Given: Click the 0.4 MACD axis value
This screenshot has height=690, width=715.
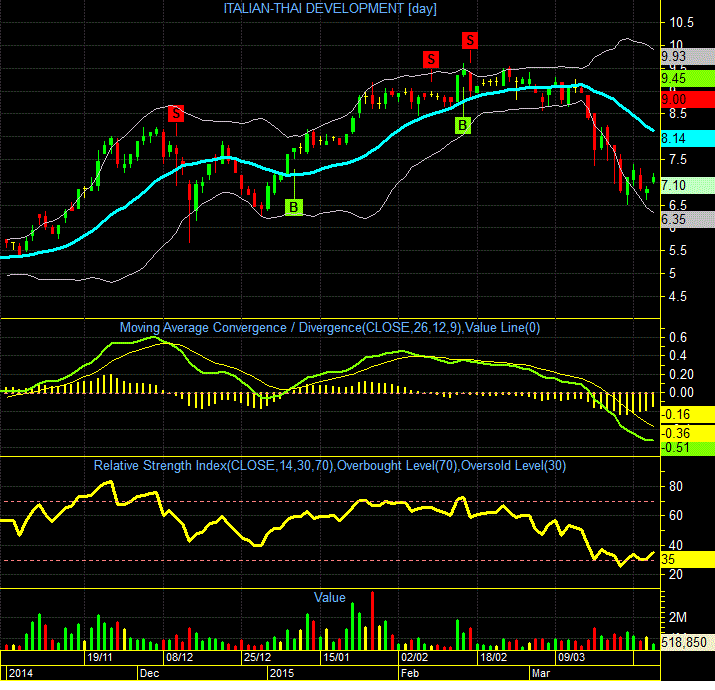Looking at the screenshot, I should point(678,356).
